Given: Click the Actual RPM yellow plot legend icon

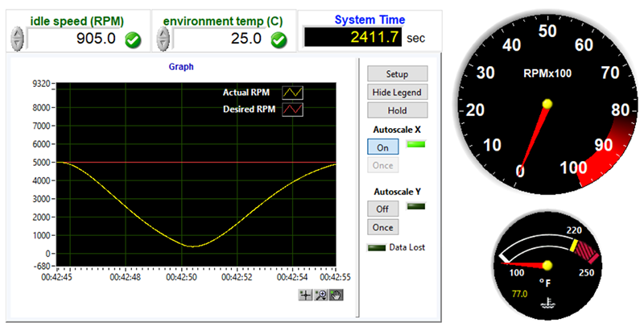Looking at the screenshot, I should [293, 93].
